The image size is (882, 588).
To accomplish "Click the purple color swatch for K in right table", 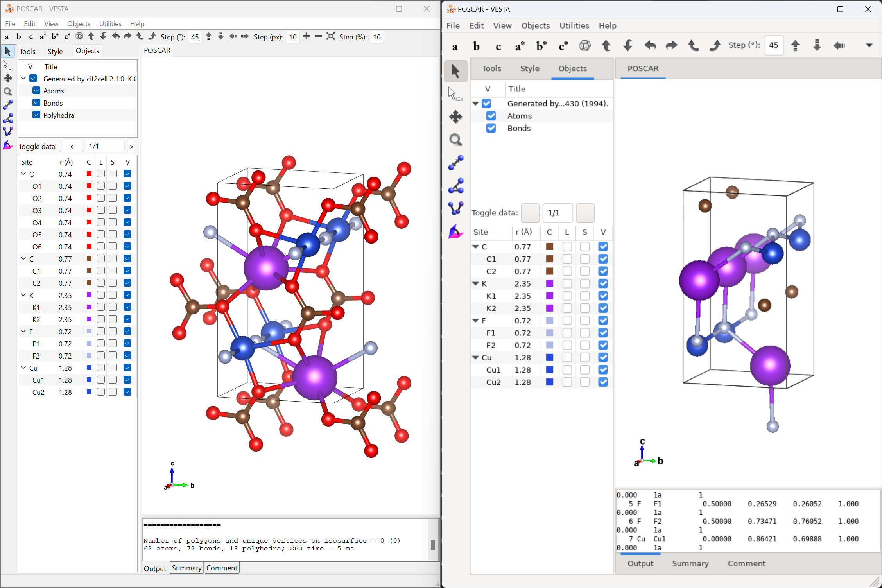I will pyautogui.click(x=549, y=284).
